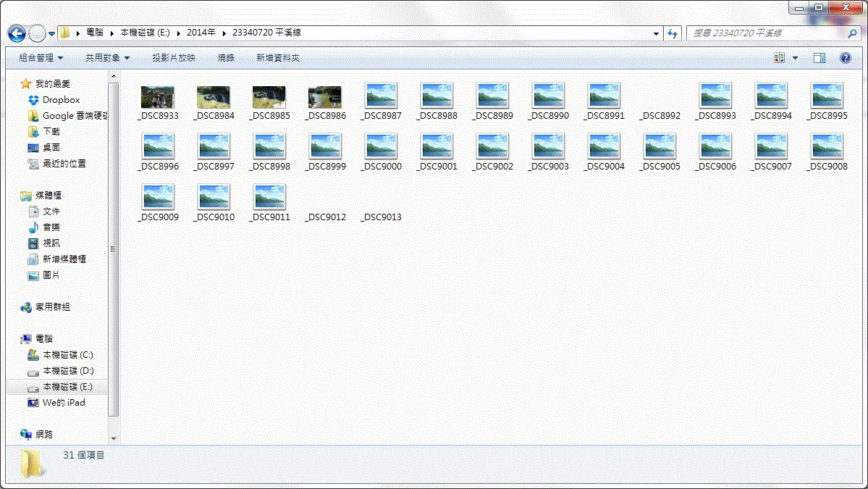The height and width of the screenshot is (489, 868).
Task: Open the 下載 folder
Action: tap(44, 131)
